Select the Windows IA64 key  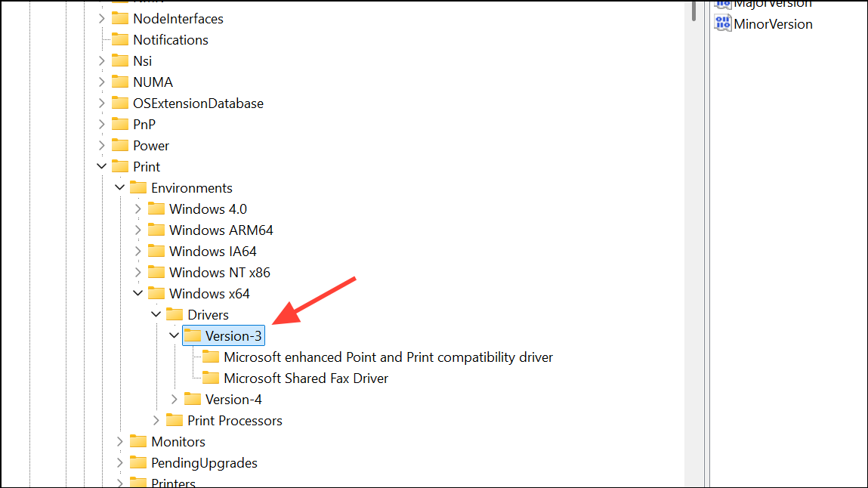point(213,251)
